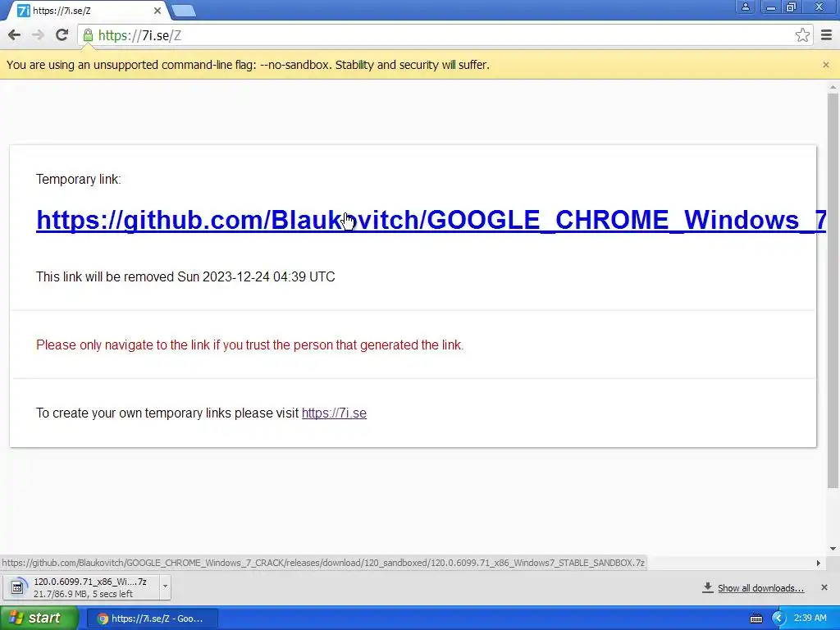
Task: Open the Chrome user profile icon
Action: [745, 7]
